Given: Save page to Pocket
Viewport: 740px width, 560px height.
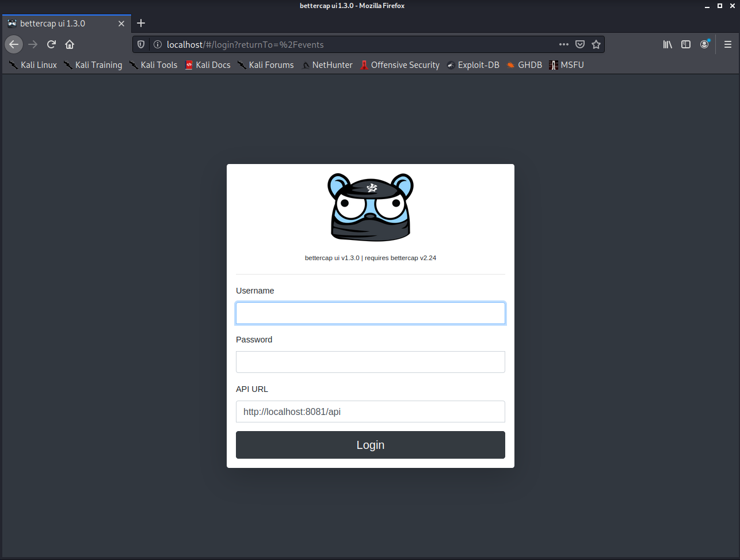Looking at the screenshot, I should (580, 44).
